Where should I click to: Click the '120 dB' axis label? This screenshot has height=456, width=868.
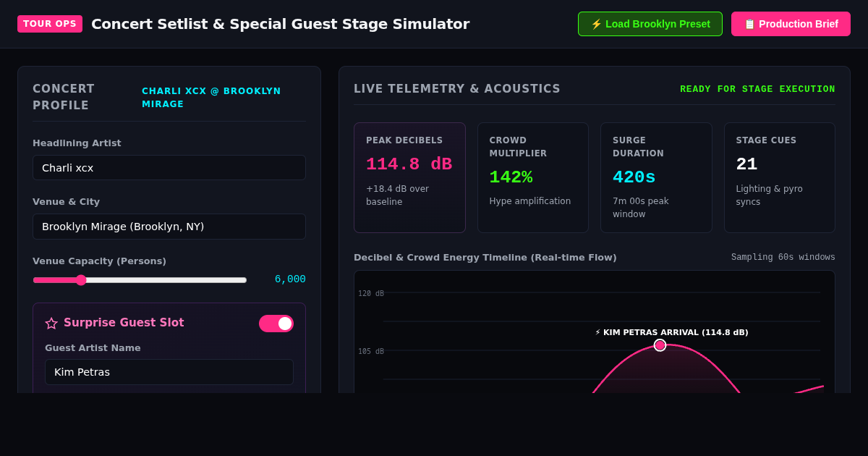click(x=371, y=293)
